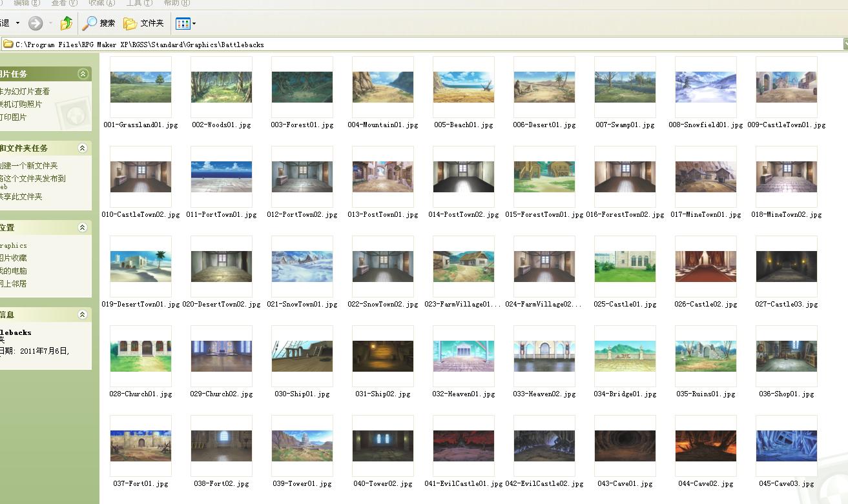Click the address bar path field

coord(422,45)
